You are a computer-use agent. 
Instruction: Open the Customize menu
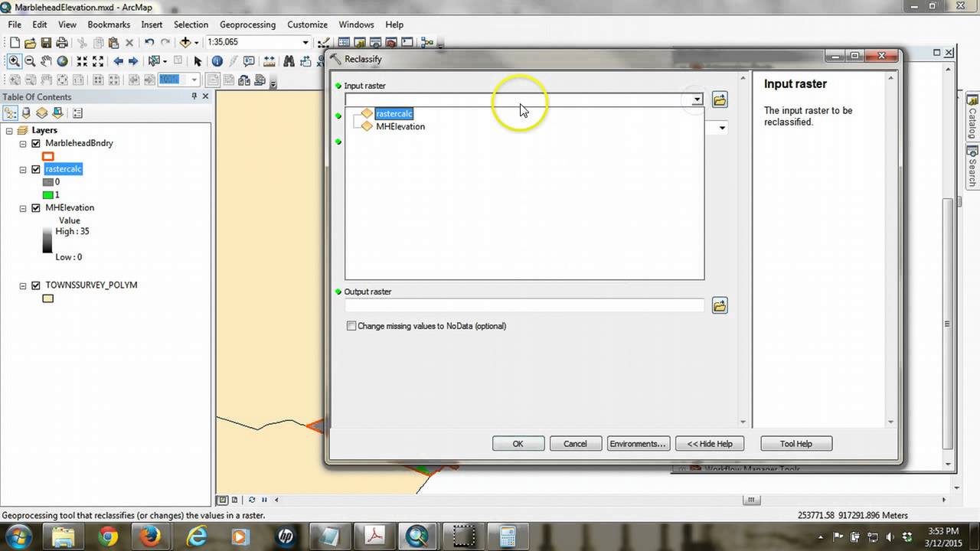click(307, 24)
